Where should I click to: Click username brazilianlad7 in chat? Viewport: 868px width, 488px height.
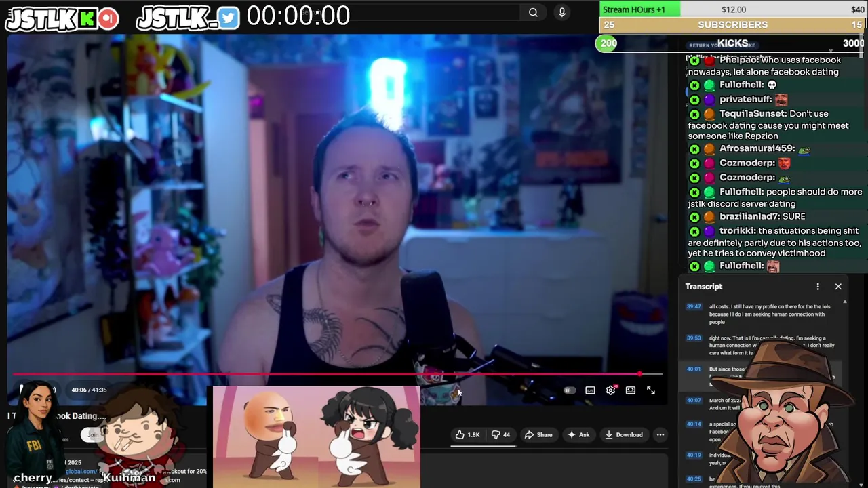749,216
